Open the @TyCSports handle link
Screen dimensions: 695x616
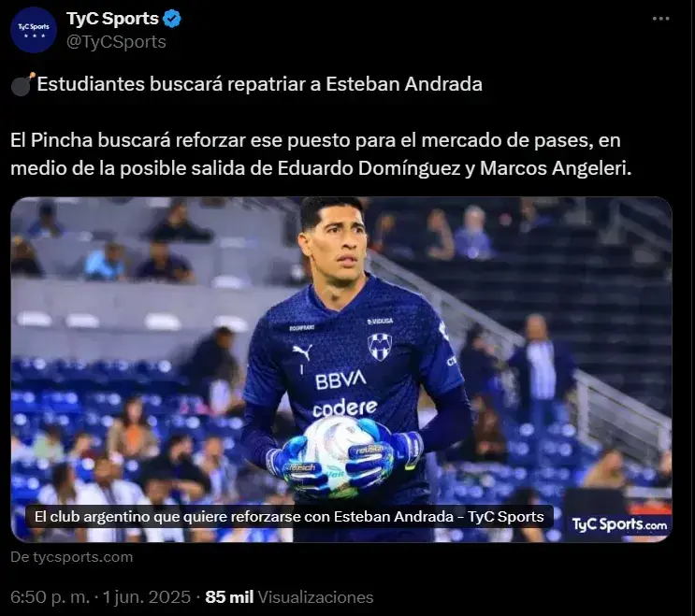[116, 42]
